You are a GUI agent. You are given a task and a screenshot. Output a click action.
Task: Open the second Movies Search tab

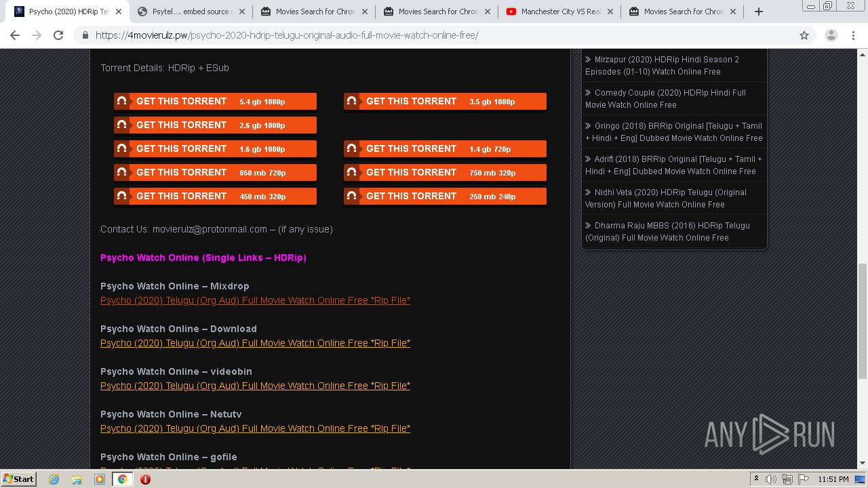click(436, 12)
